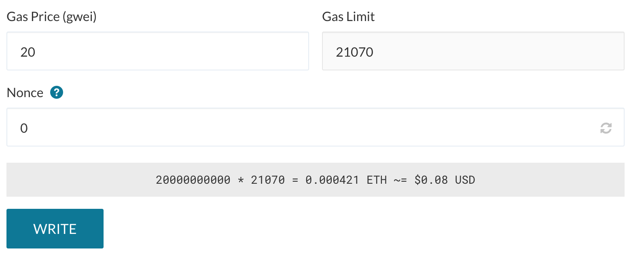Submit the transaction with WRITE
Screen dimensions: 644x259
tap(55, 228)
